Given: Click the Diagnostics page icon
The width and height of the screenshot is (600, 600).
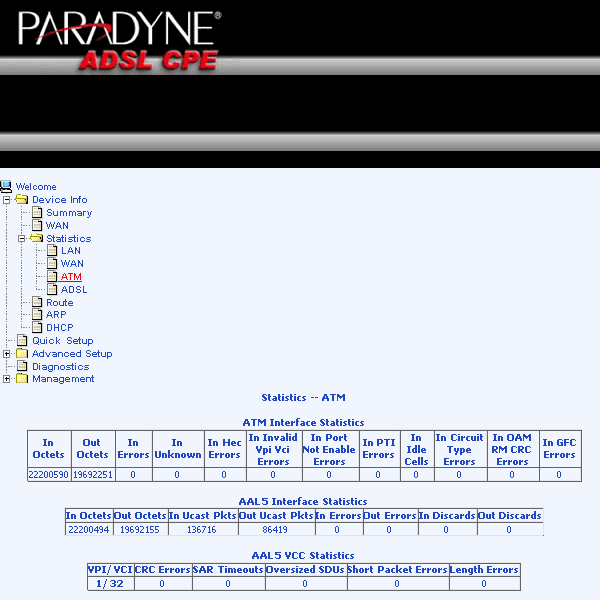Looking at the screenshot, I should [23, 366].
